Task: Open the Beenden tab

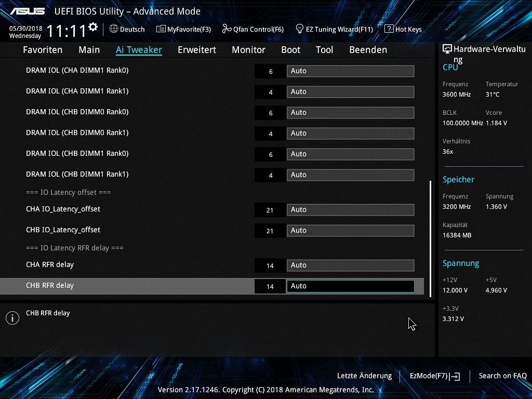Action: 368,50
